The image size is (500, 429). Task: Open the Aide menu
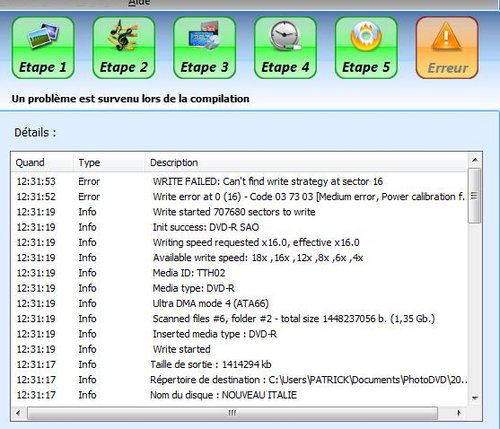click(x=139, y=3)
